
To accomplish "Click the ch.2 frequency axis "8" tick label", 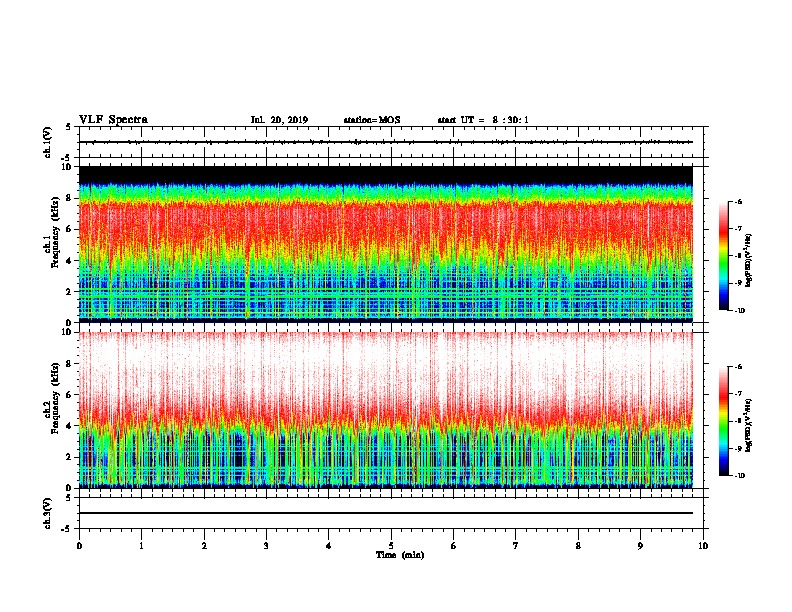I will pos(69,364).
